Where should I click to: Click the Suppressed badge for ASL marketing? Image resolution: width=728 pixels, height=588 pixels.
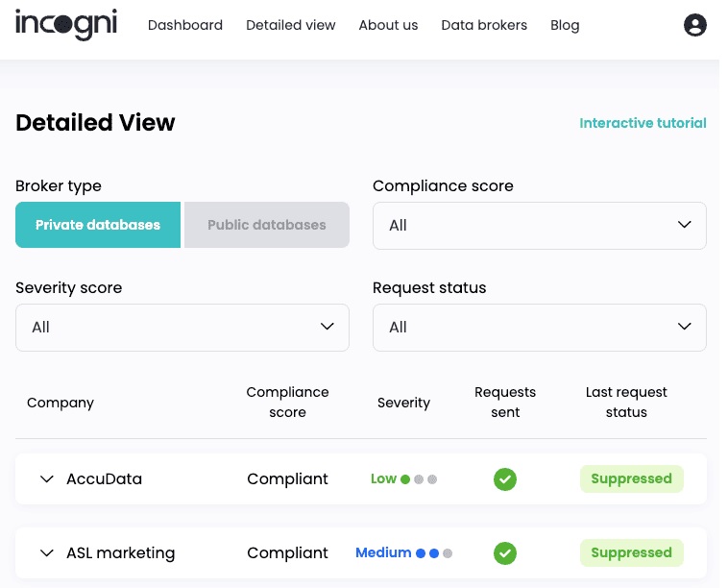point(631,552)
